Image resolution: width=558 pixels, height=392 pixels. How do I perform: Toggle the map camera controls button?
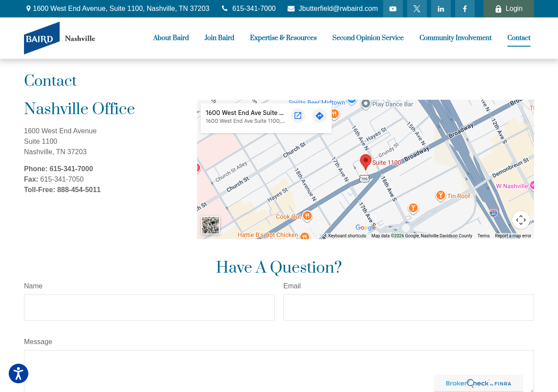click(x=521, y=220)
